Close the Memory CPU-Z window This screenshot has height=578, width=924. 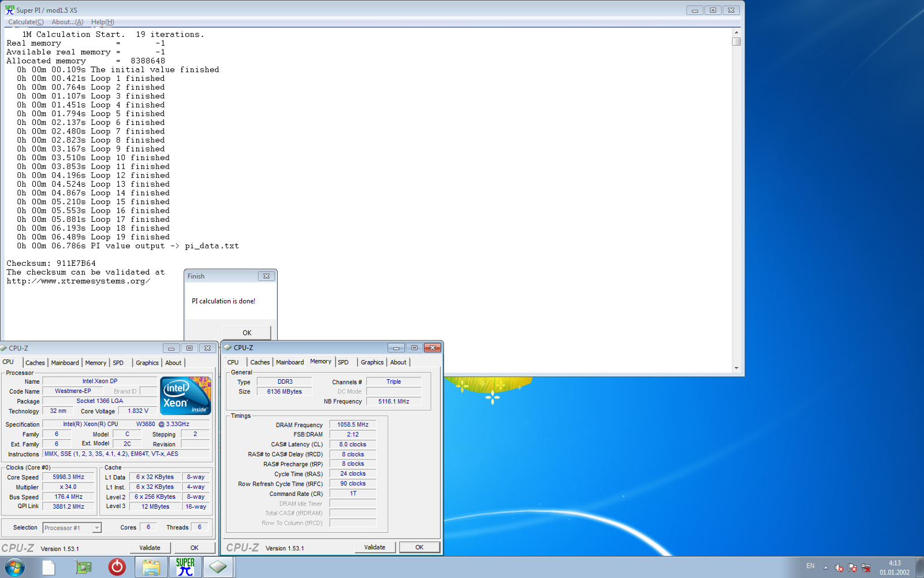point(433,347)
